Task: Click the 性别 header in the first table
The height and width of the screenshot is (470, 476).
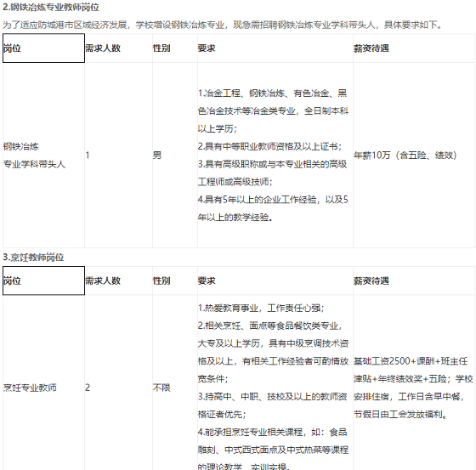Action: (175, 48)
